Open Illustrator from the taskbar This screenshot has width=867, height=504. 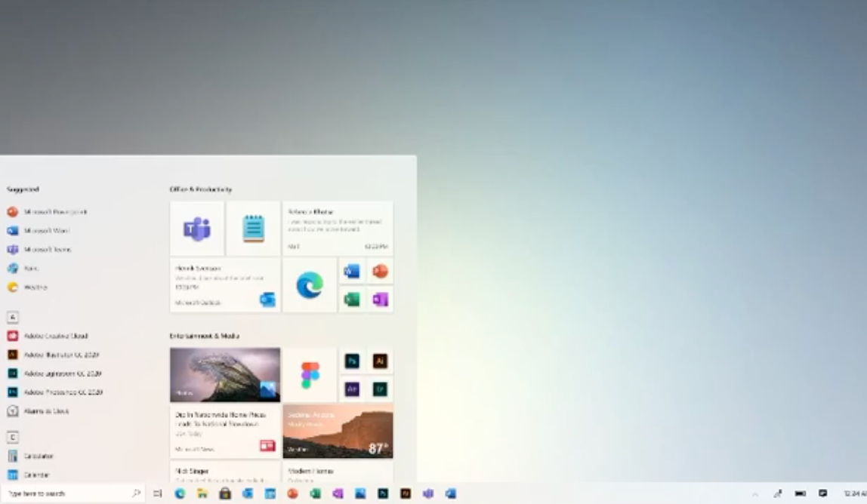point(406,493)
